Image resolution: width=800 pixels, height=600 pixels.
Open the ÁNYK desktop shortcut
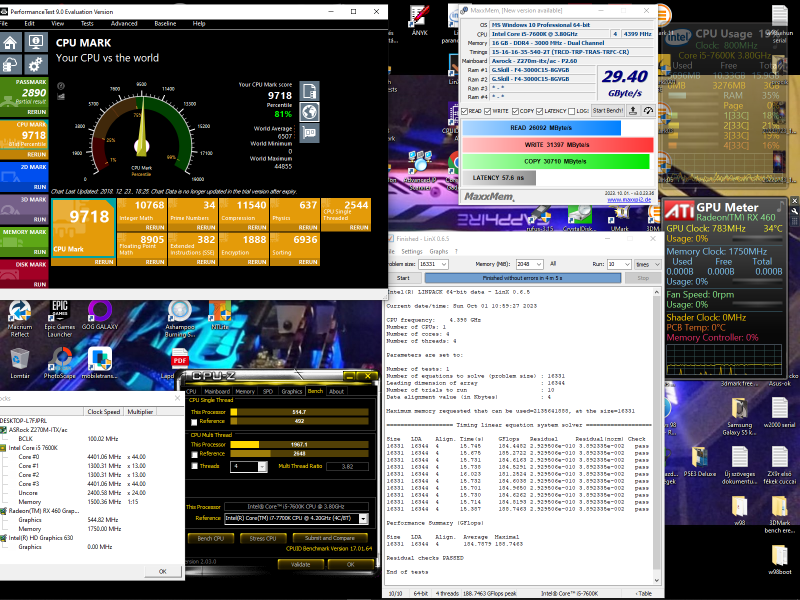(419, 20)
